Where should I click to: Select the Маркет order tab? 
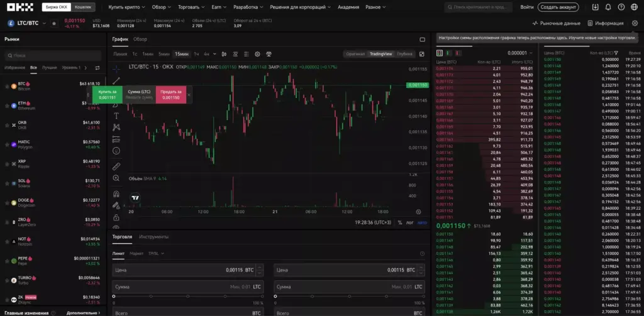136,254
